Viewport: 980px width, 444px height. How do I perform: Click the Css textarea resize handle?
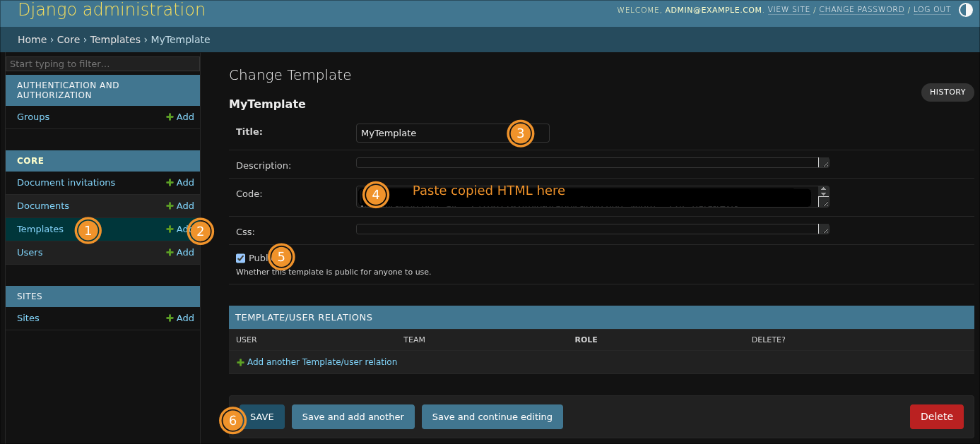point(824,229)
